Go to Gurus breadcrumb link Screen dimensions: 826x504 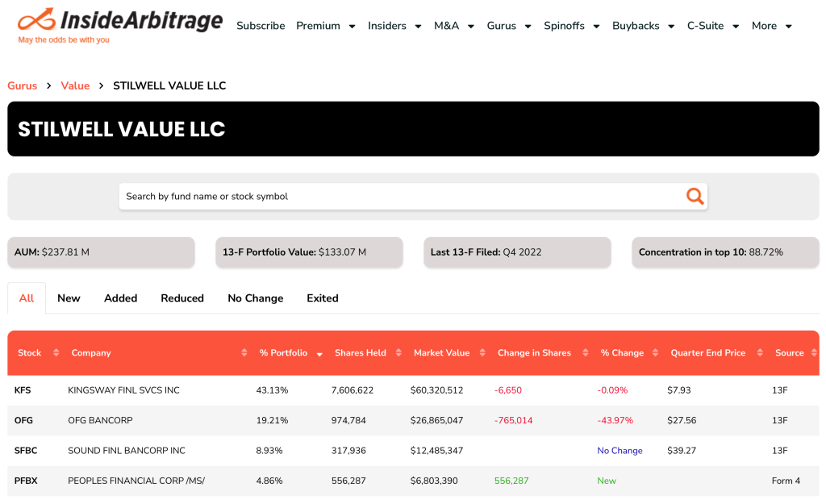click(x=22, y=85)
